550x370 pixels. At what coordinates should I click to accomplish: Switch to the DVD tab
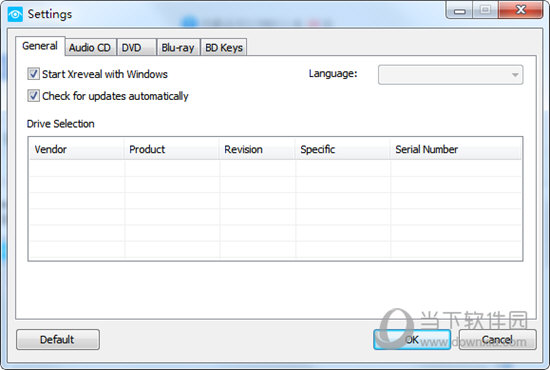[136, 47]
